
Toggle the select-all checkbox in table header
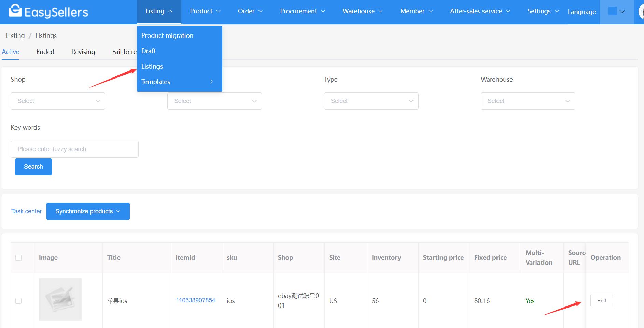(x=18, y=258)
